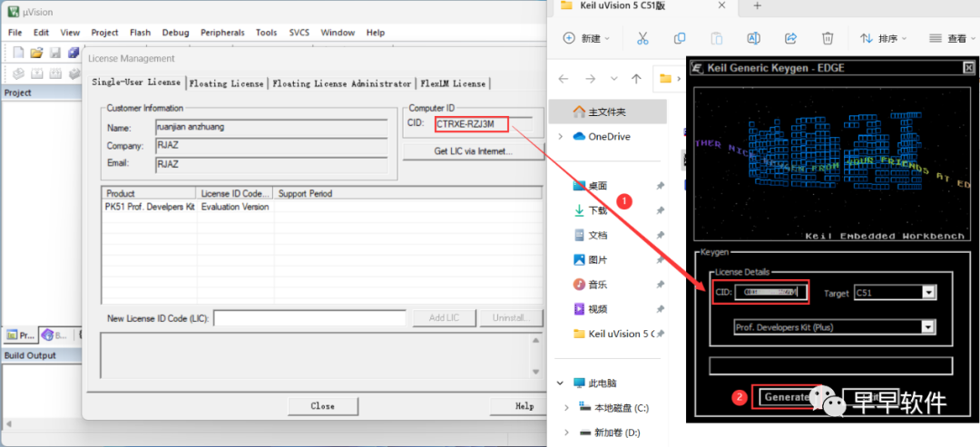Open the 排序 sort dropdown in Explorer
The image size is (980, 447).
(x=883, y=39)
